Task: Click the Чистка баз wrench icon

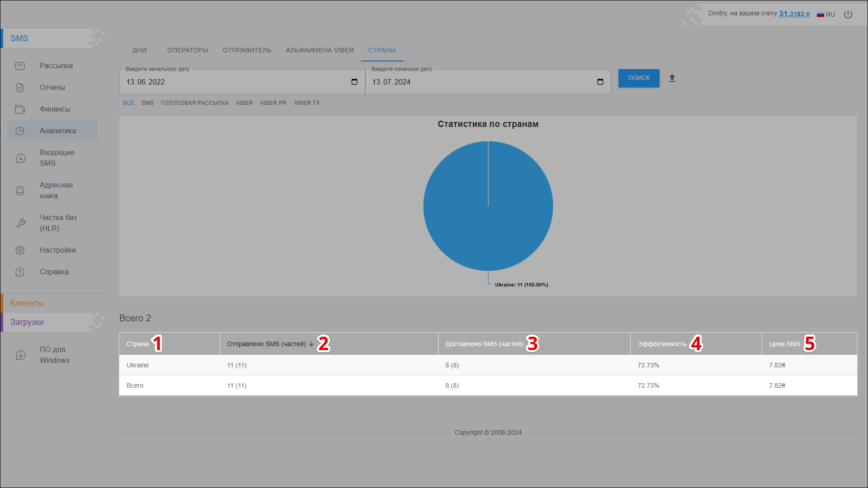Action: (20, 223)
